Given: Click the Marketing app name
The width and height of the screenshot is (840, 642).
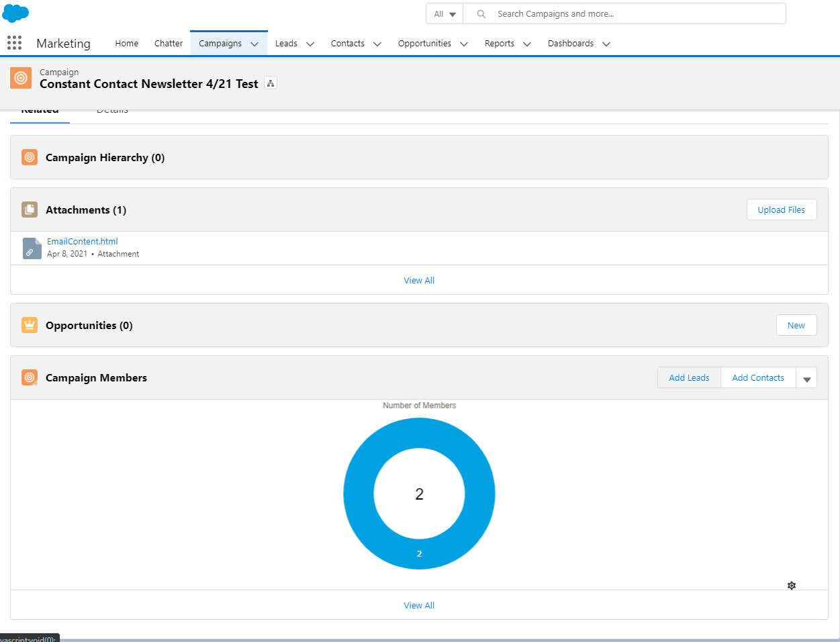Looking at the screenshot, I should pyautogui.click(x=63, y=43).
